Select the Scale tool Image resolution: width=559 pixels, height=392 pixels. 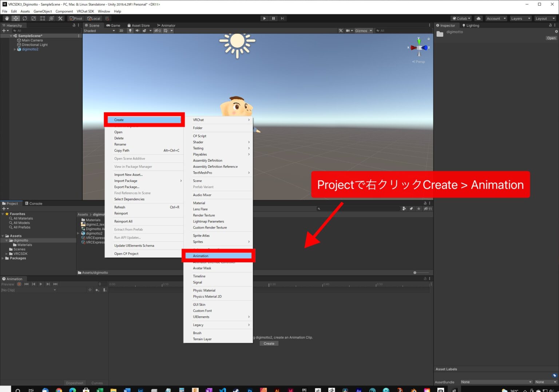(34, 18)
